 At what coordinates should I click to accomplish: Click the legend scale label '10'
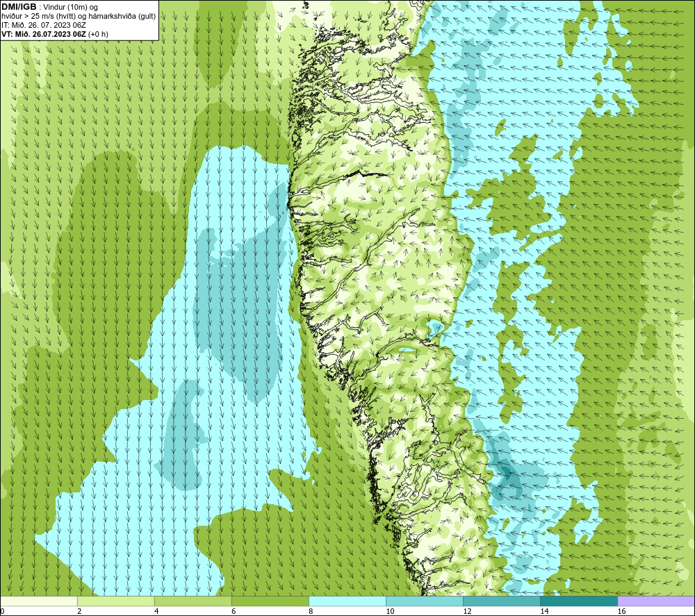click(x=390, y=611)
